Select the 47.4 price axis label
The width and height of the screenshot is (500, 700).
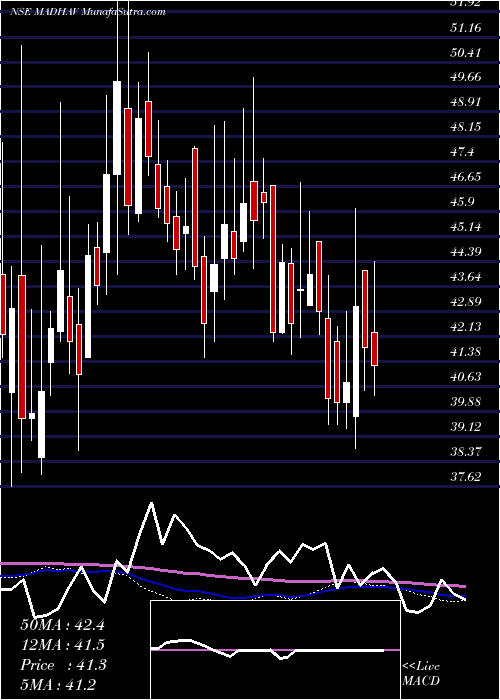462,152
